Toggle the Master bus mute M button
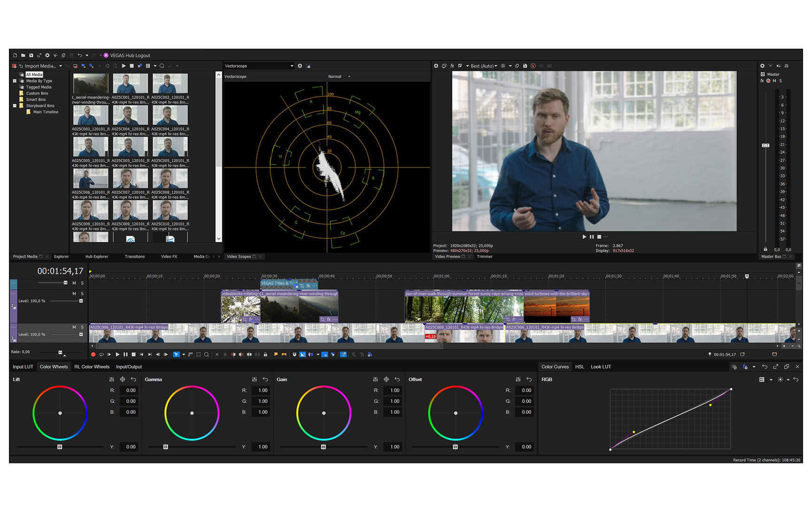This screenshot has width=812, height=508. (774, 81)
